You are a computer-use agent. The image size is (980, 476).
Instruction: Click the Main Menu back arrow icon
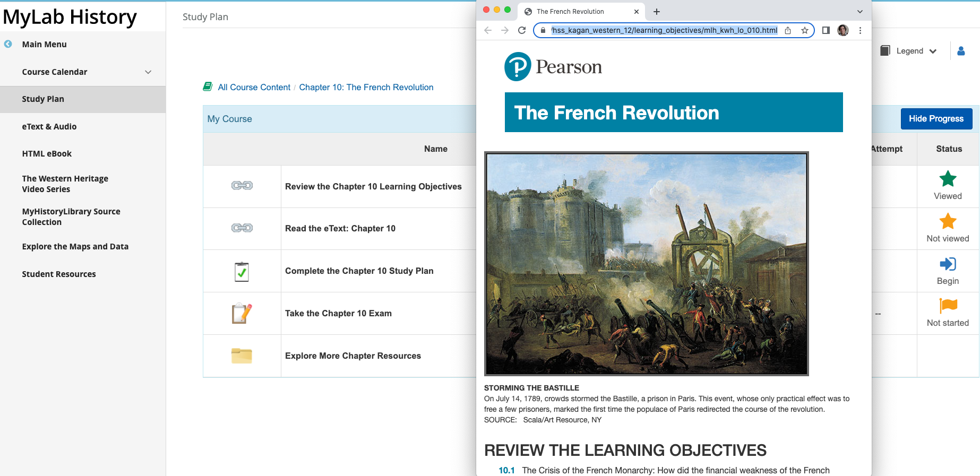click(8, 44)
